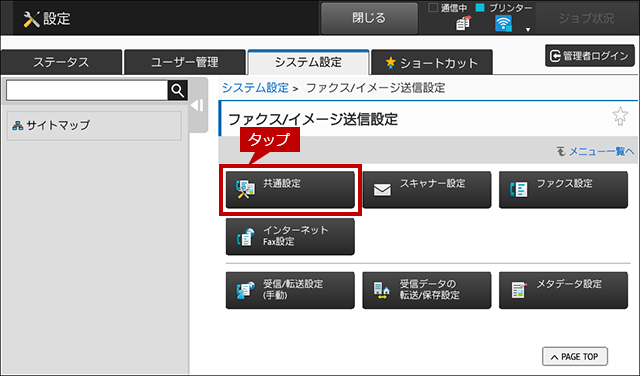Open the サイトマップ sitemap item
Screen dimensions: 640x376
pos(94,126)
